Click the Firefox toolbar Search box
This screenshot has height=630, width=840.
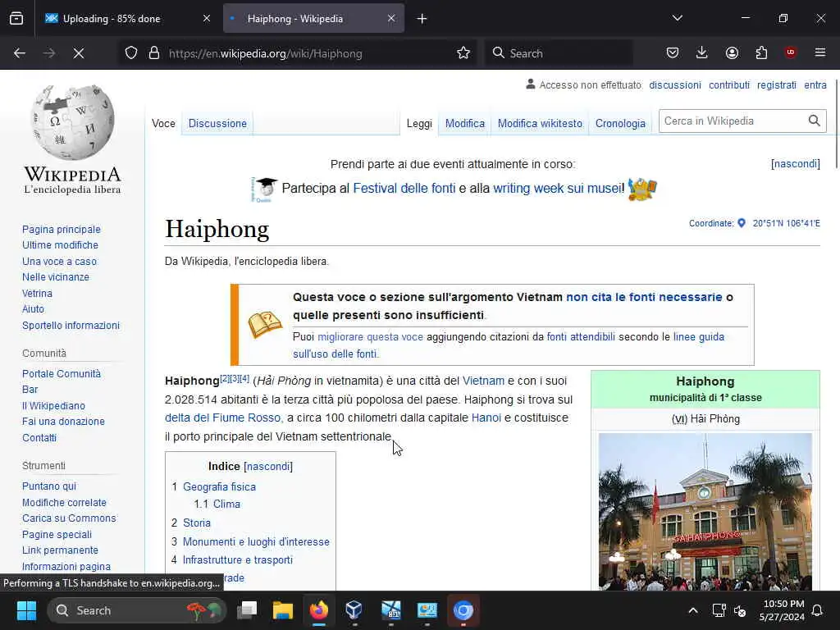coord(559,53)
